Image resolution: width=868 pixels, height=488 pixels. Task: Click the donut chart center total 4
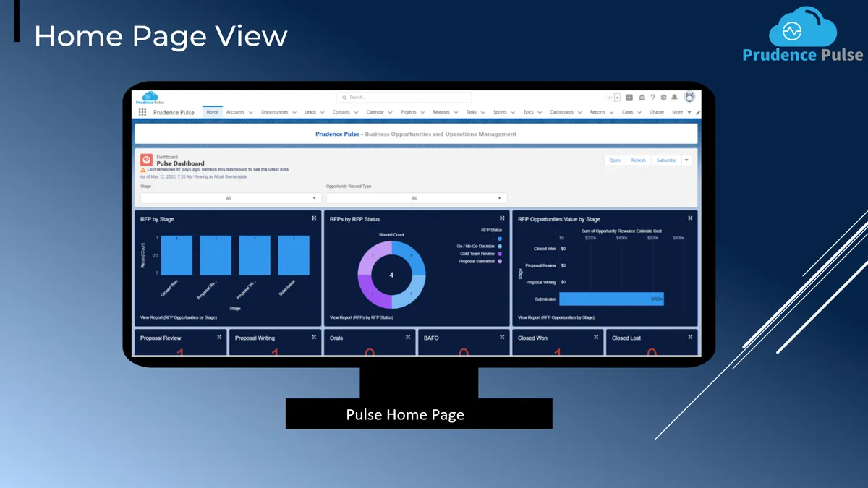pos(391,275)
